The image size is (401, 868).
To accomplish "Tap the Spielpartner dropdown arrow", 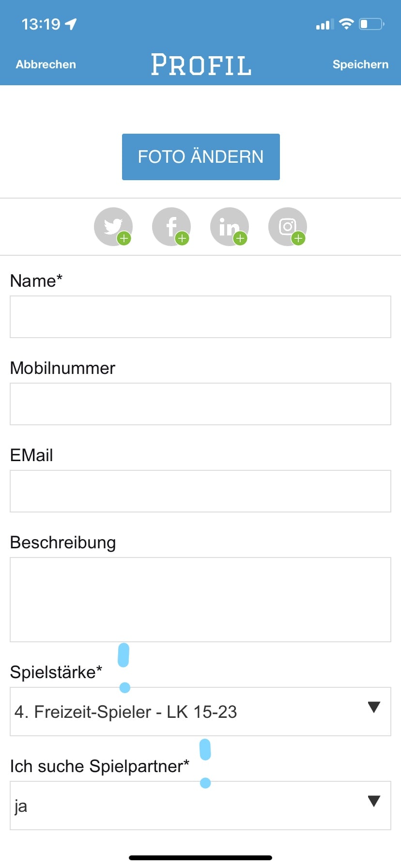I will (x=374, y=801).
